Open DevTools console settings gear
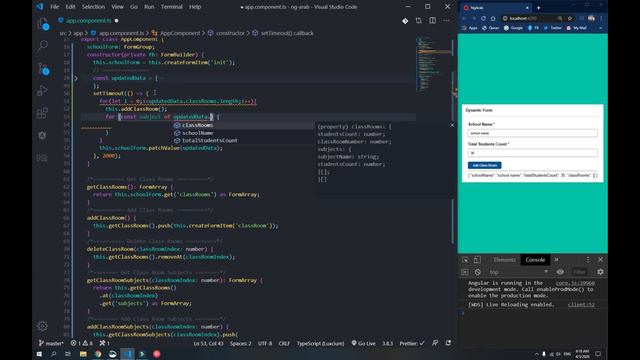Screen dimensions: 640x360 pyautogui.click(x=600, y=272)
